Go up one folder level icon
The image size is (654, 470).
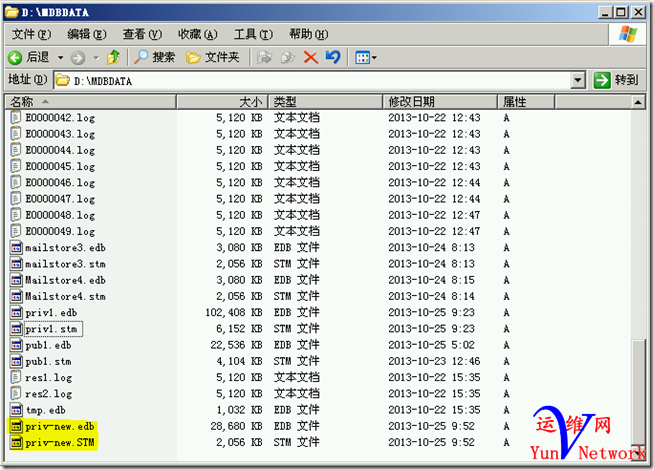pos(113,57)
